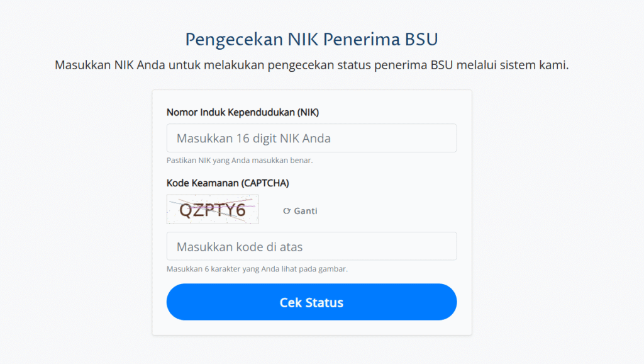The height and width of the screenshot is (364, 644).
Task: Click the 'Masukkan 6 karakter' helper text
Action: [x=257, y=269]
